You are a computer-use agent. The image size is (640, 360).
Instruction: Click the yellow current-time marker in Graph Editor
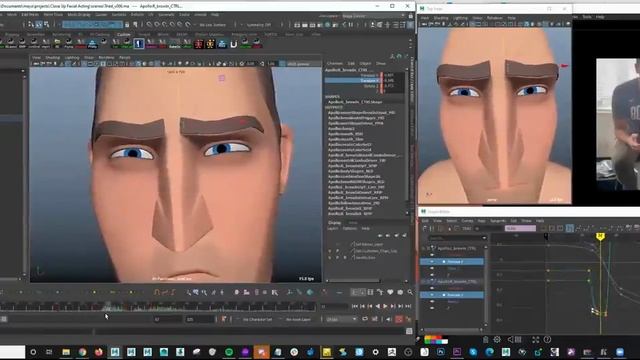click(600, 237)
